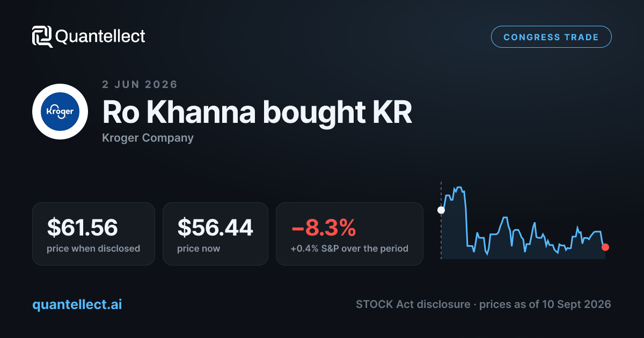Click the -8.3% performance card
The image size is (644, 338).
pos(349,233)
